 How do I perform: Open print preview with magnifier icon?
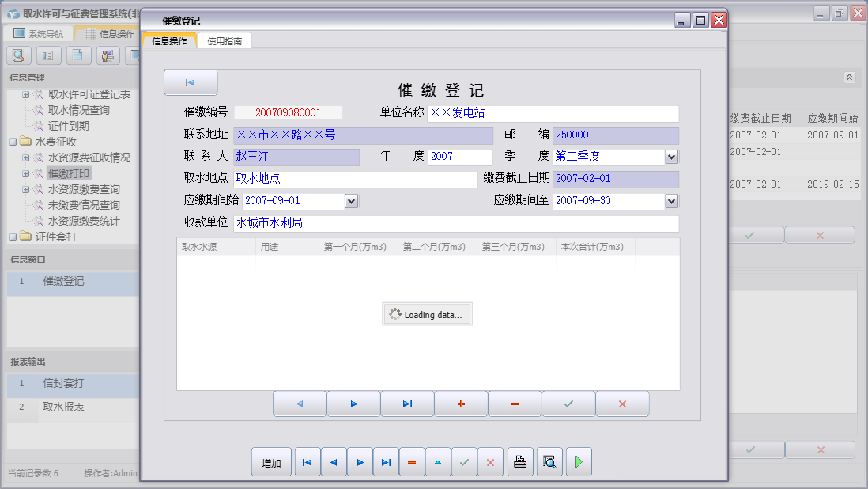(x=549, y=462)
